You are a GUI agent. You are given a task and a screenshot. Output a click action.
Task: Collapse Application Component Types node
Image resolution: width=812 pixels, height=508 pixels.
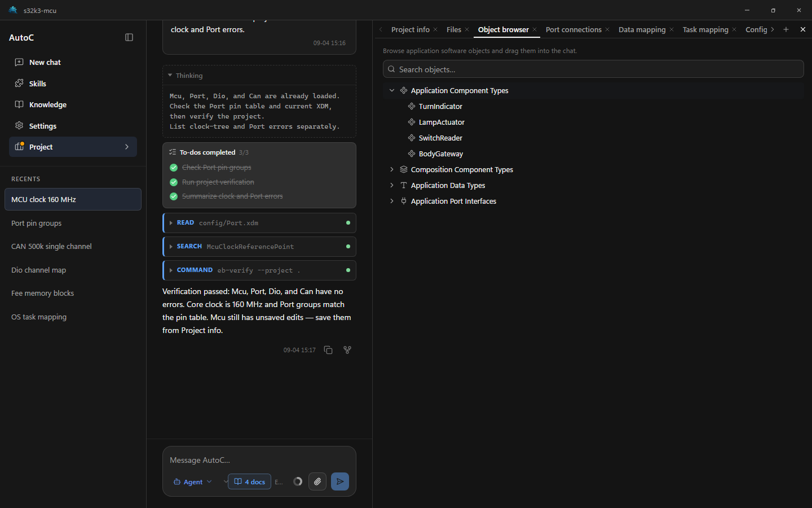[392, 90]
